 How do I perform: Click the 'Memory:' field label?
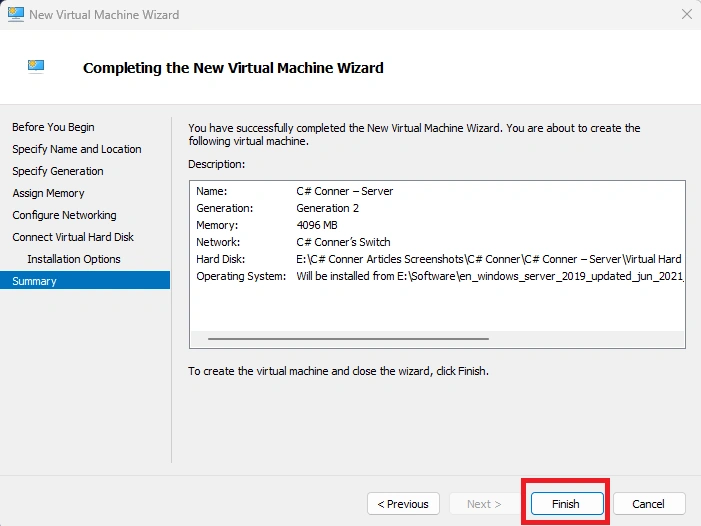pos(217,225)
